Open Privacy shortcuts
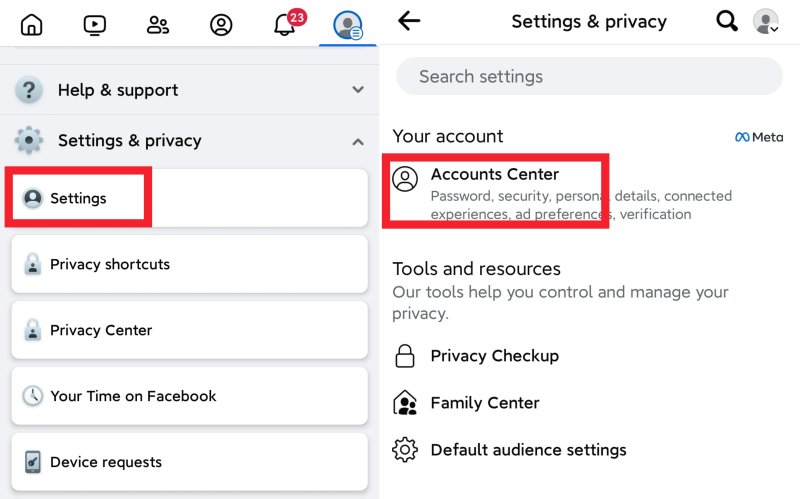 pyautogui.click(x=189, y=264)
